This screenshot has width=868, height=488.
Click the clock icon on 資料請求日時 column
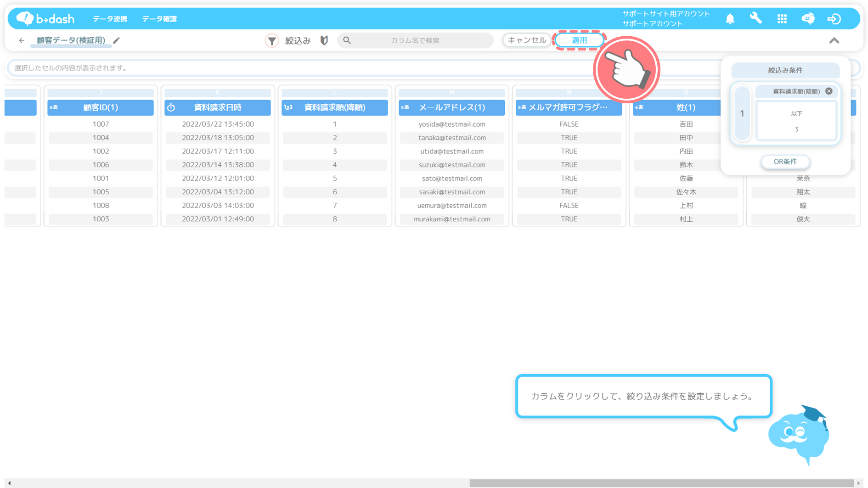[171, 107]
